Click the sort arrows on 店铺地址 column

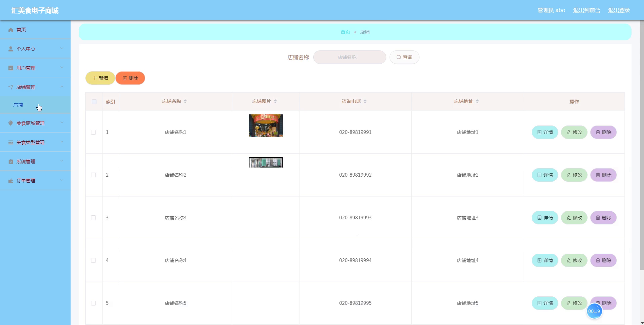(x=477, y=101)
